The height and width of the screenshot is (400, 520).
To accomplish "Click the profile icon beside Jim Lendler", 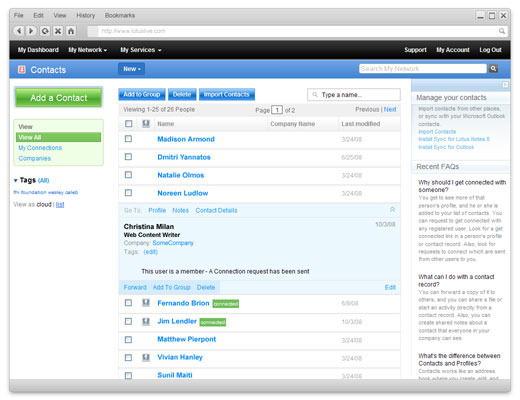I will [146, 321].
